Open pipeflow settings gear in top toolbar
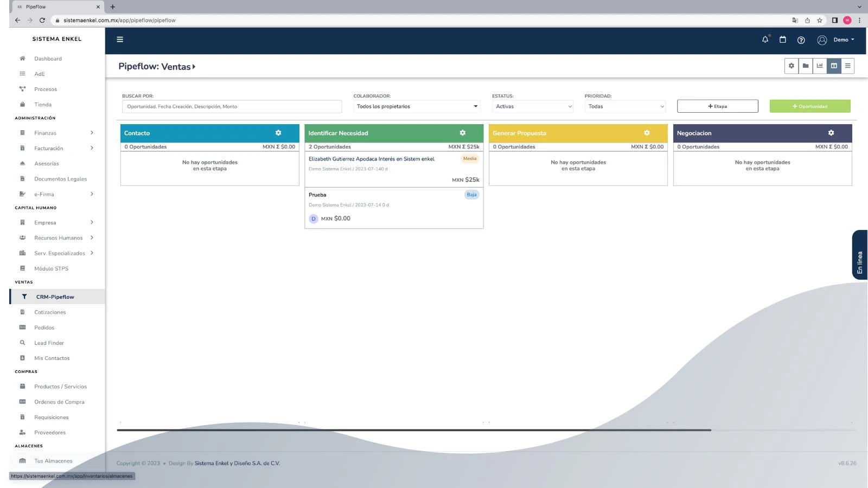This screenshot has width=868, height=488. [x=792, y=66]
